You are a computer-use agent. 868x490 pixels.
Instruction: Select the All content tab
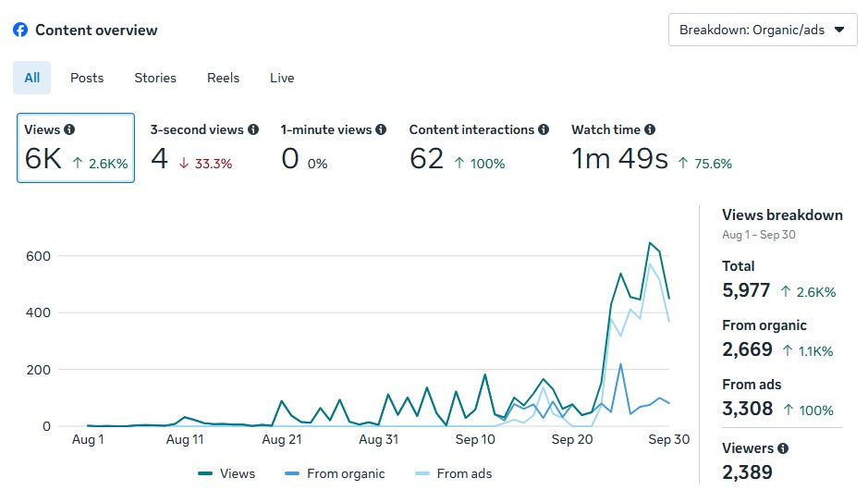(31, 78)
